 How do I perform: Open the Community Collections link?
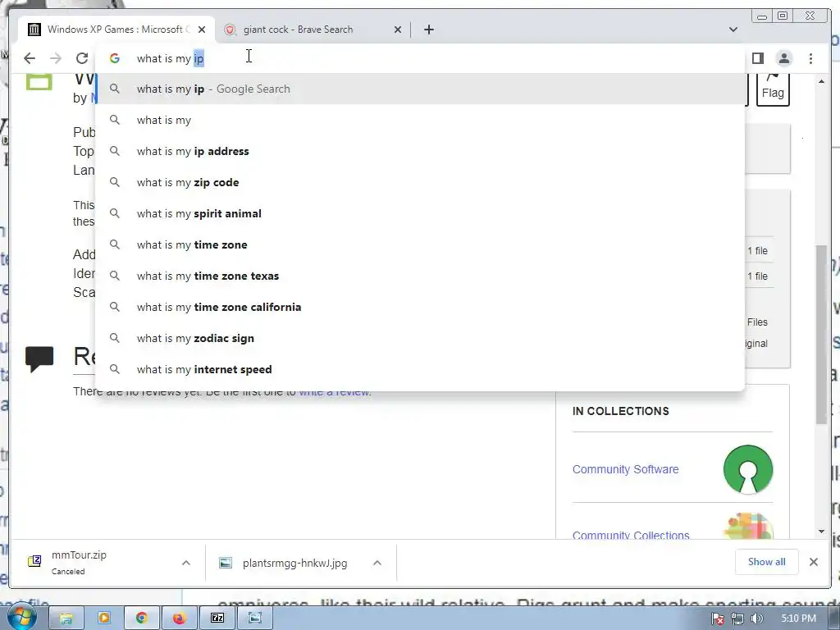coord(631,535)
